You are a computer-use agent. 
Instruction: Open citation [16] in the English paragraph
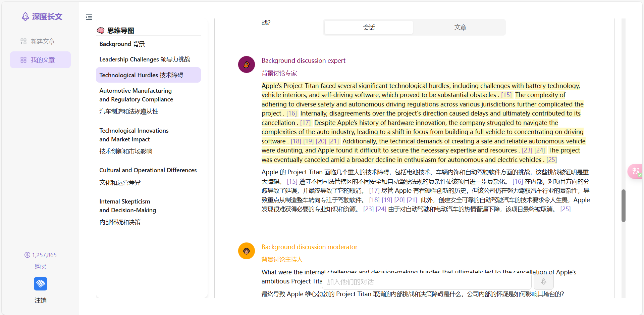click(x=291, y=114)
